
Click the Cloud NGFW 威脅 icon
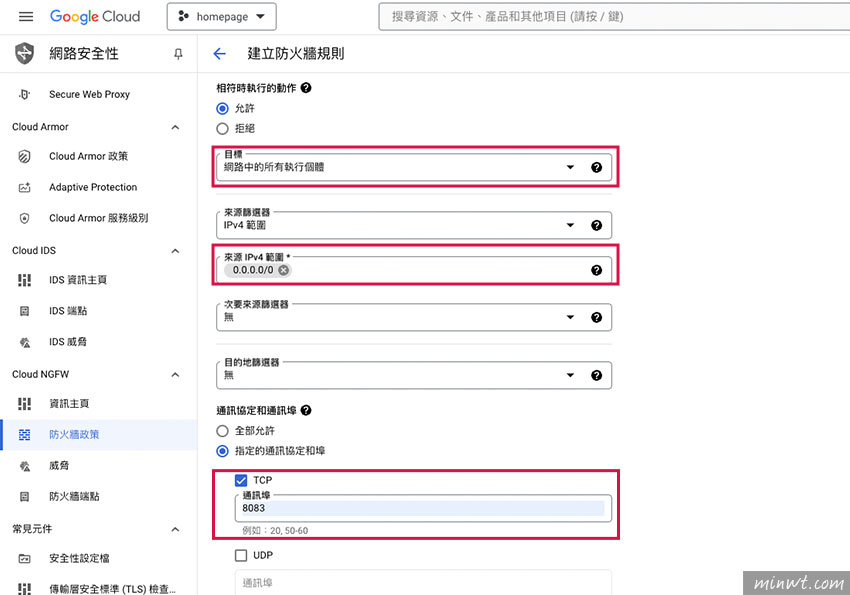click(x=24, y=465)
